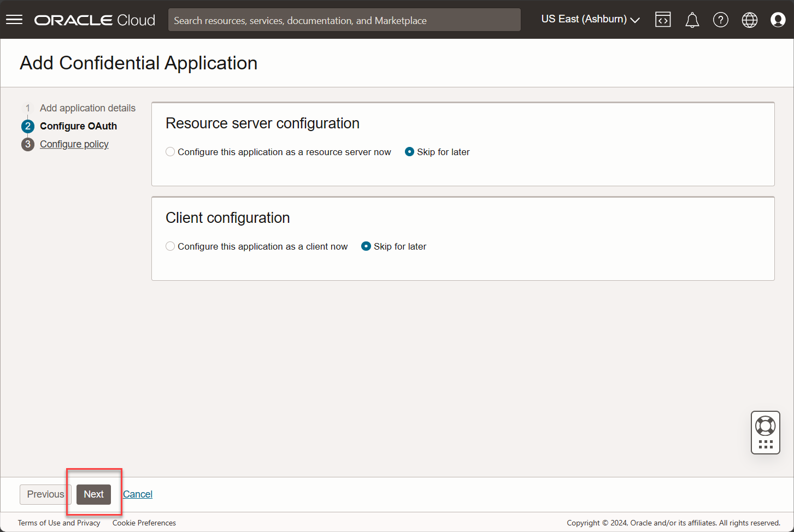The image size is (794, 532).
Task: Select configure application as resource server now
Action: click(170, 151)
